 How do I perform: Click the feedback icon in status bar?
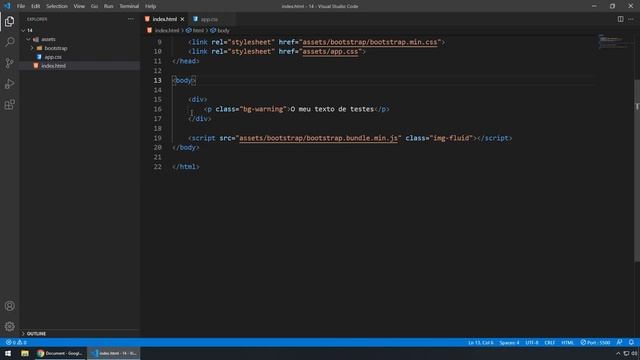(620, 342)
